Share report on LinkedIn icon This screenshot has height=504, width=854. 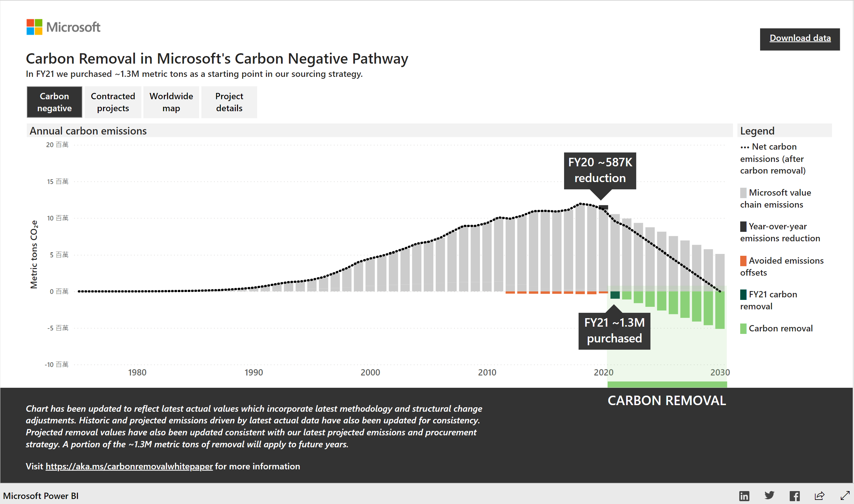(x=744, y=496)
